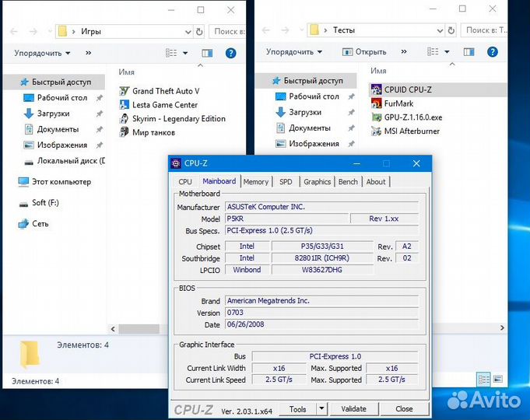Go forward in the Игры window

coord(33,32)
